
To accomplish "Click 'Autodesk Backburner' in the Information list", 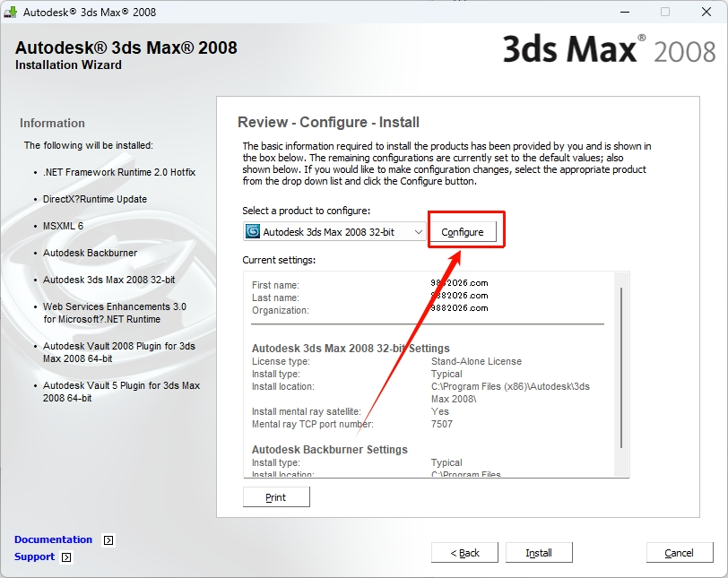I will 90,253.
